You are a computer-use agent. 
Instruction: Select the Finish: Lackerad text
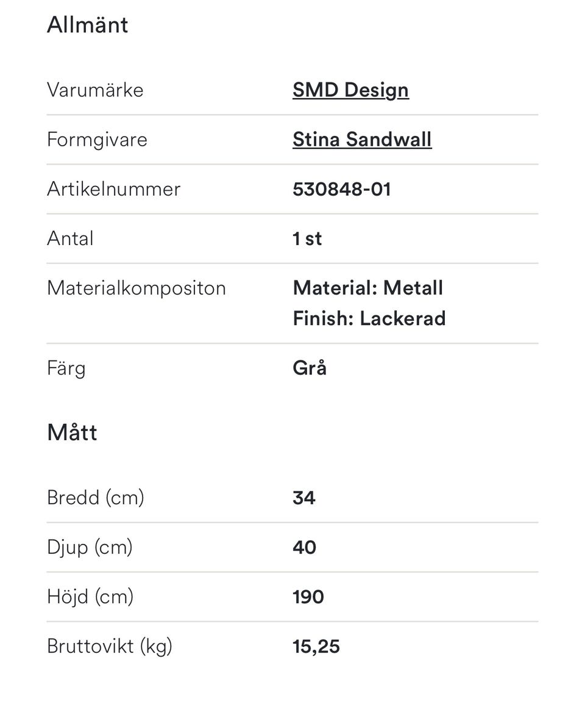tap(369, 318)
